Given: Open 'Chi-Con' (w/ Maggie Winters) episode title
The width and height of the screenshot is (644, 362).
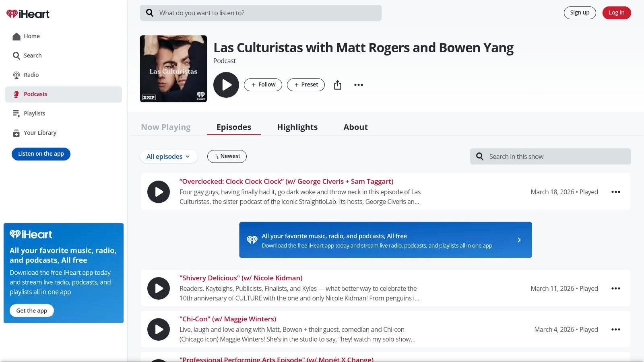Looking at the screenshot, I should click(x=228, y=319).
